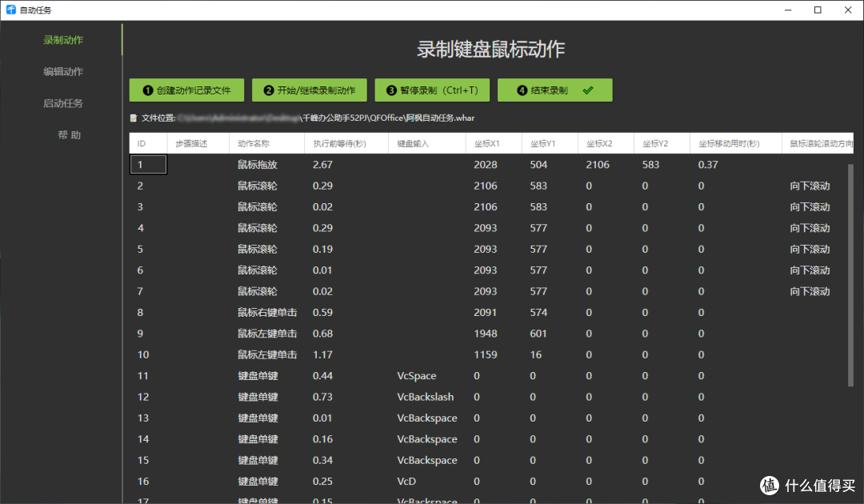Click the Y1 coordinate value 601

pyautogui.click(x=539, y=334)
